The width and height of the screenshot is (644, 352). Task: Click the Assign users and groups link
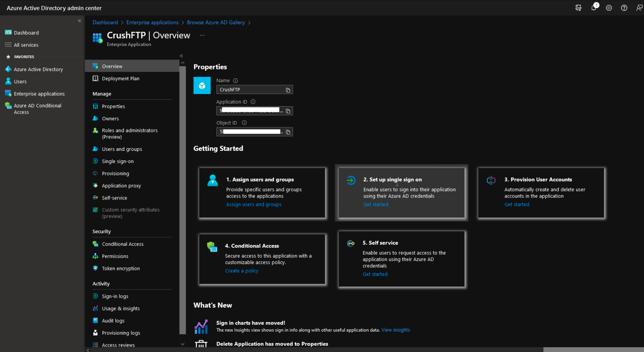(254, 205)
